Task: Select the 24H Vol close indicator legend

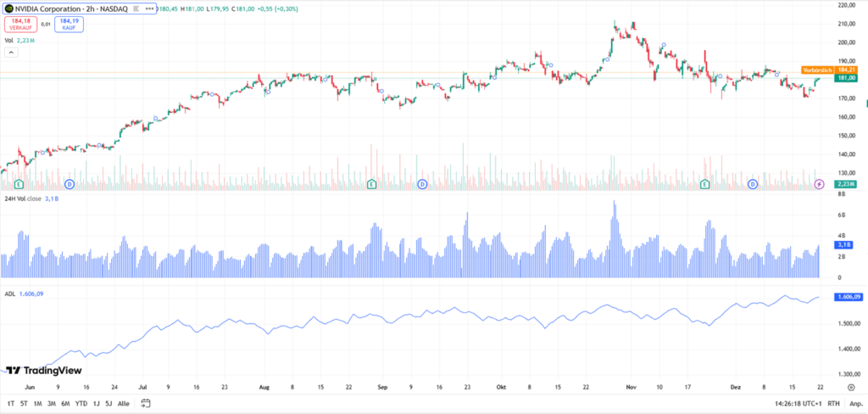Action: pyautogui.click(x=31, y=198)
